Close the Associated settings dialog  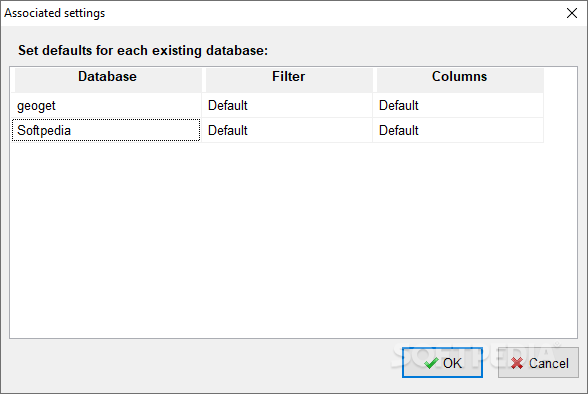572,13
